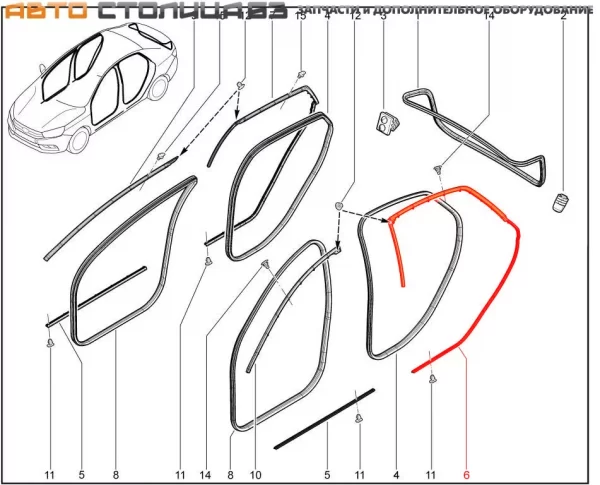Click the number 14 label at top

click(x=488, y=19)
